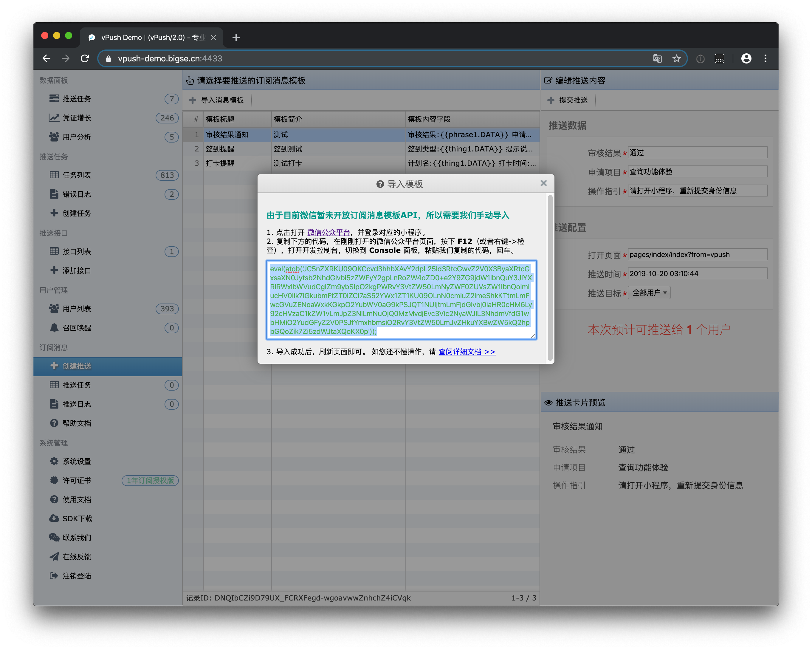Click the 393 badge next to 用户列表
This screenshot has width=812, height=650.
tap(167, 309)
